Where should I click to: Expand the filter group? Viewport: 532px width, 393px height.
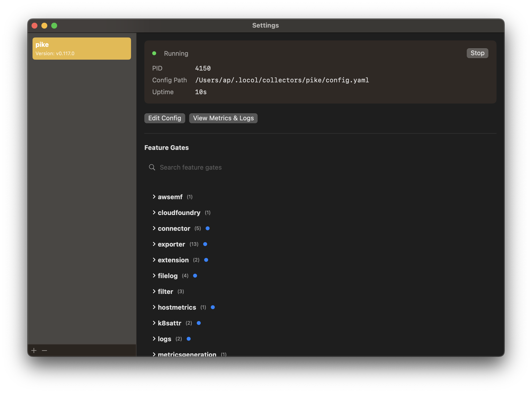(154, 291)
